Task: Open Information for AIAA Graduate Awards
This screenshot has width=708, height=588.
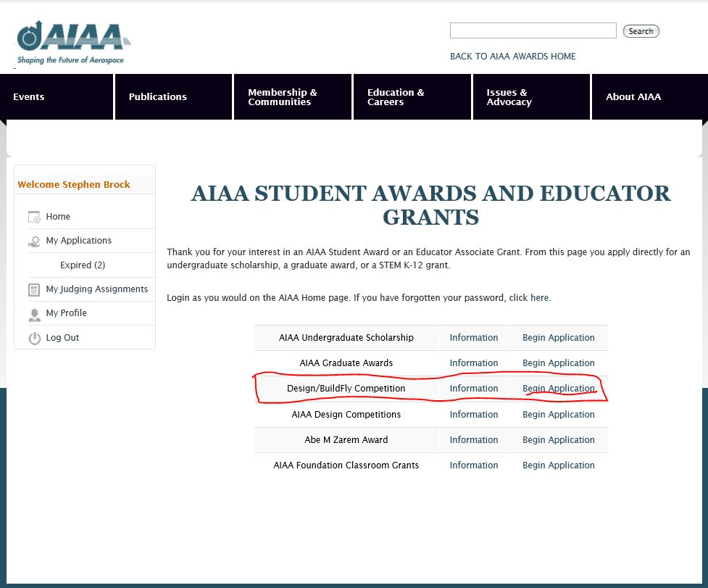Action: coord(474,363)
